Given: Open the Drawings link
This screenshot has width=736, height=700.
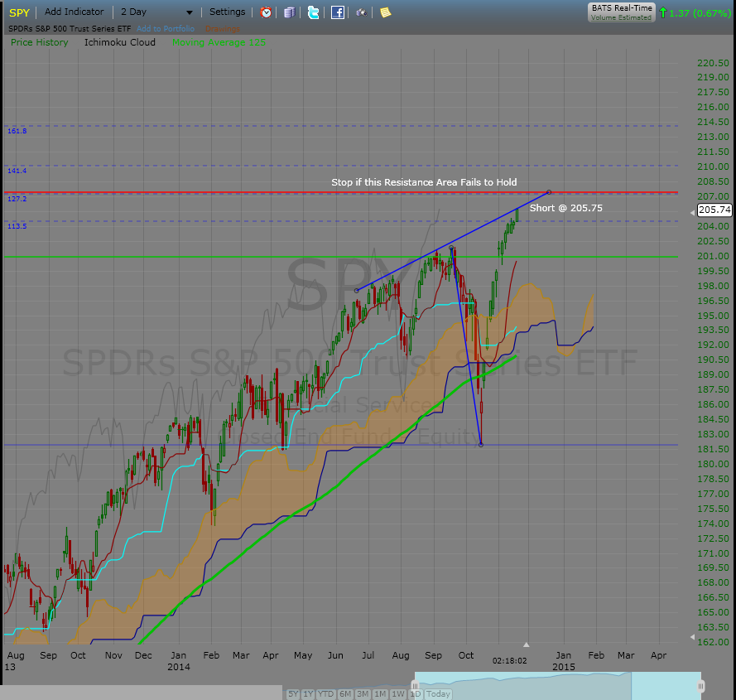Looking at the screenshot, I should (223, 29).
